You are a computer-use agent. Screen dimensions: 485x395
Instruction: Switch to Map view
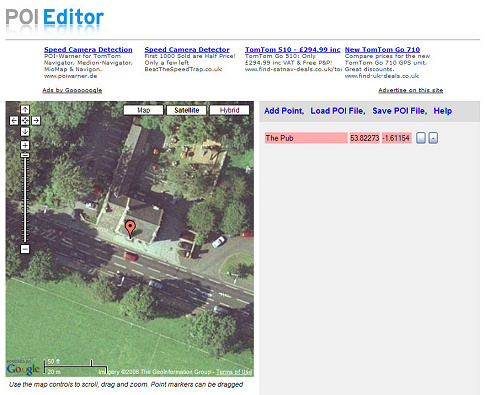144,110
